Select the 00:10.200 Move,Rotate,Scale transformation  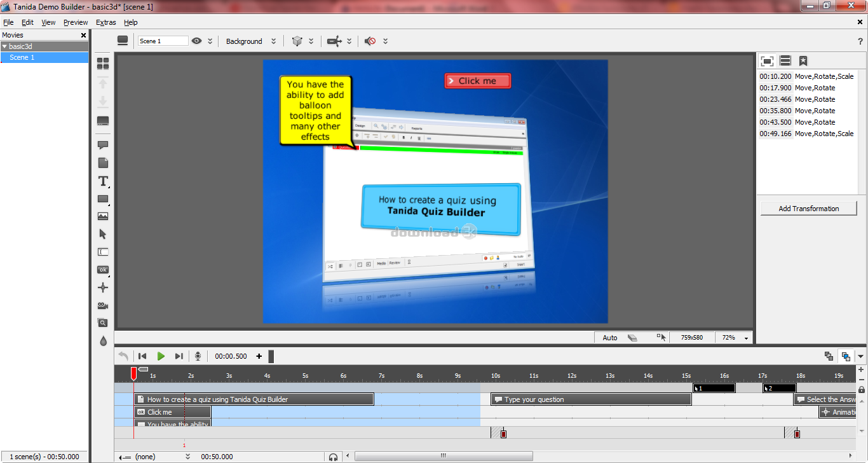coord(807,76)
